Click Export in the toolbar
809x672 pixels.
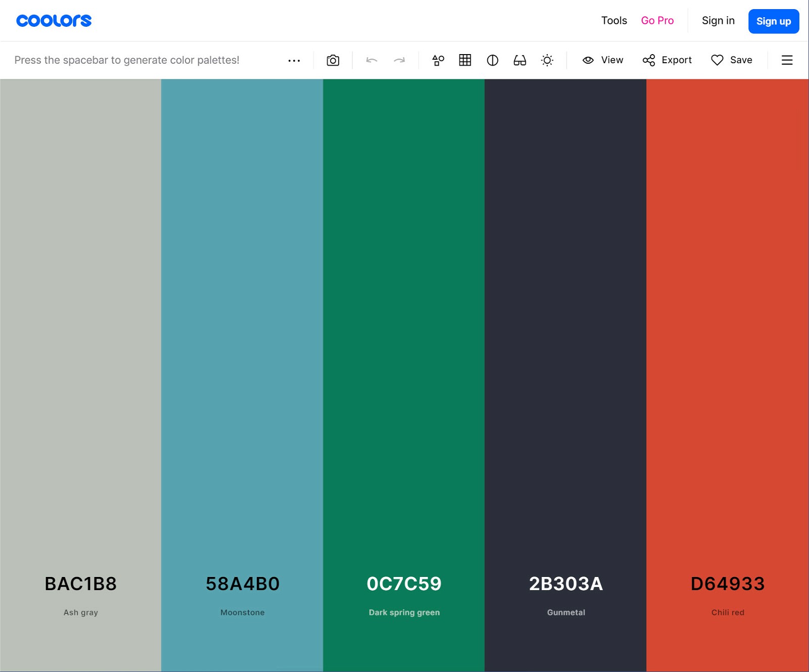coord(667,60)
